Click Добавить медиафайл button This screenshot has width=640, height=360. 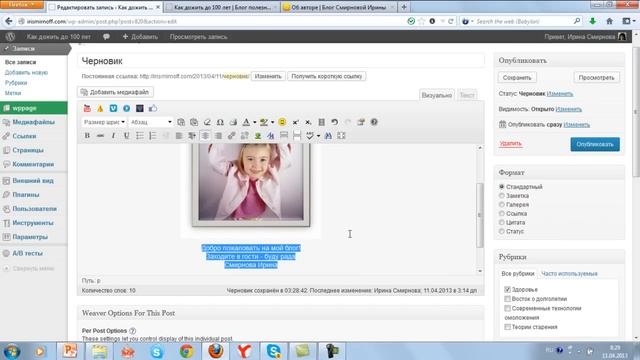coord(116,92)
